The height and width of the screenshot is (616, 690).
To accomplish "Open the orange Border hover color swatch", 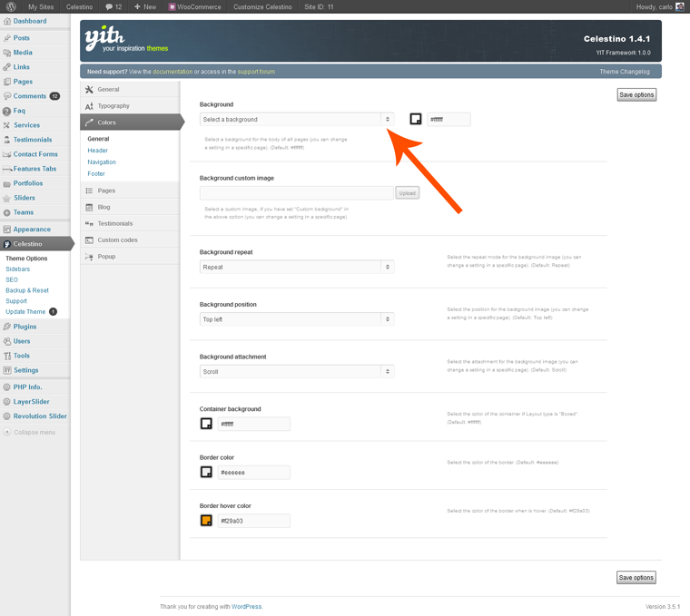I will [x=206, y=521].
